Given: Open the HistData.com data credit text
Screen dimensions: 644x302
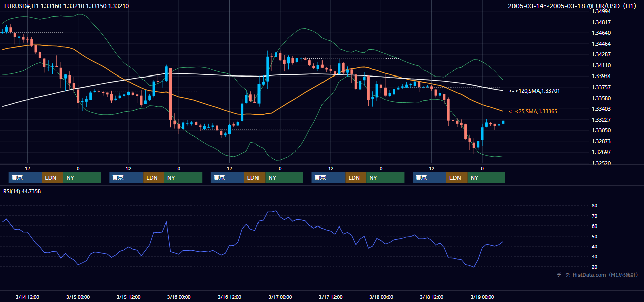Looking at the screenshot, I should [x=598, y=275].
